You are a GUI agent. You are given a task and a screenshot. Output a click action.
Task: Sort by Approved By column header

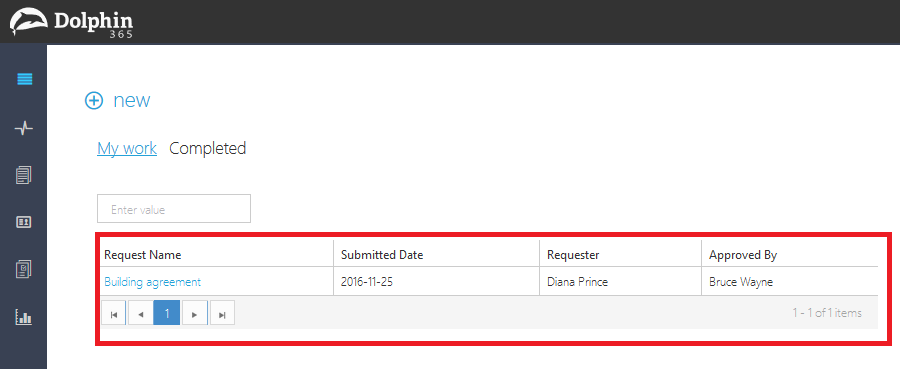coord(790,255)
